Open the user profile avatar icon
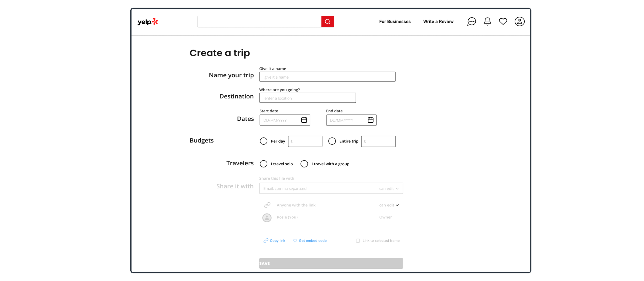Screen dimensions: 644x281 (x=519, y=21)
